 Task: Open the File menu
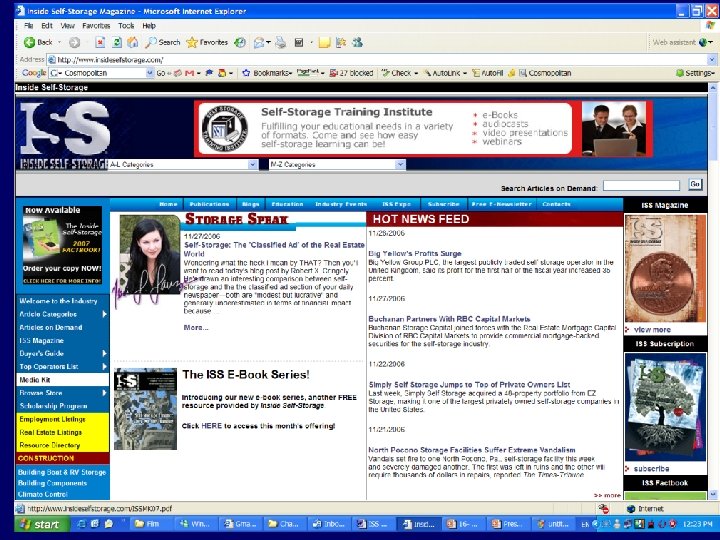28,26
